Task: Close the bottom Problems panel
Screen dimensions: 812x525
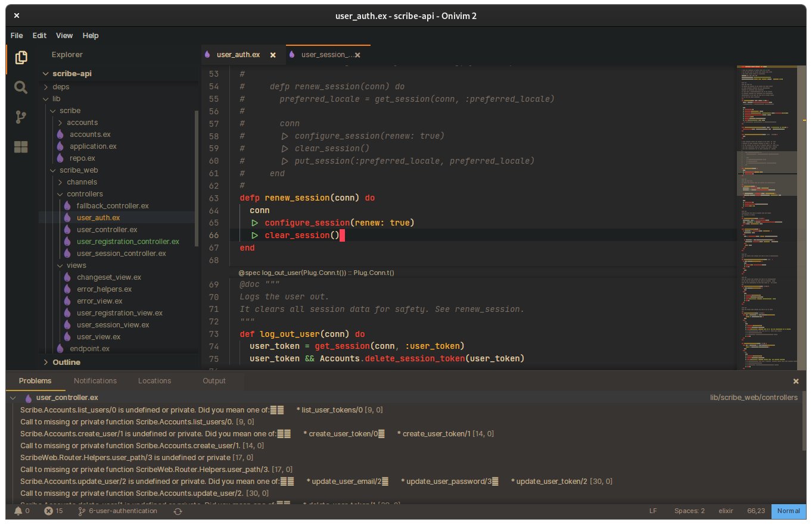Action: [796, 381]
